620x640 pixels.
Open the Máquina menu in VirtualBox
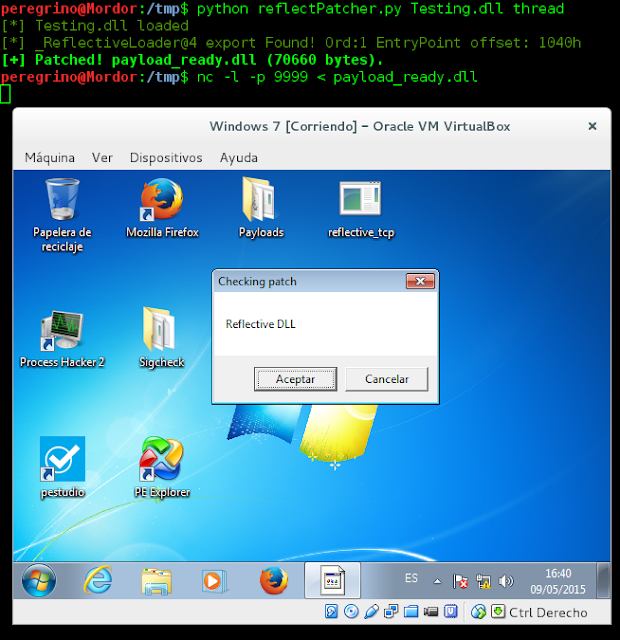pyautogui.click(x=50, y=158)
